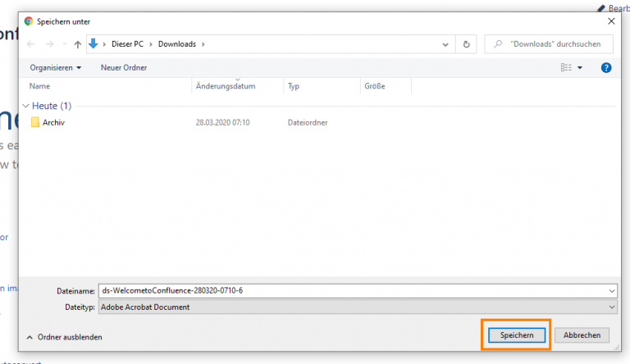Open the Dateityp combo box
Image resolution: width=630 pixels, height=364 pixels.
(357, 307)
